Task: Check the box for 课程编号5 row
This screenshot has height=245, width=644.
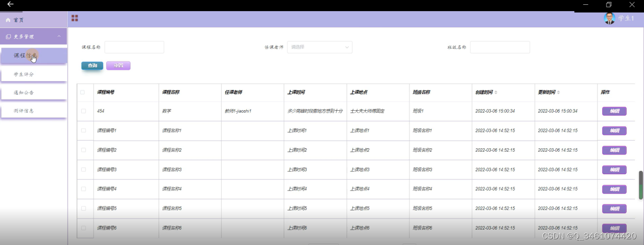Action: tap(84, 208)
